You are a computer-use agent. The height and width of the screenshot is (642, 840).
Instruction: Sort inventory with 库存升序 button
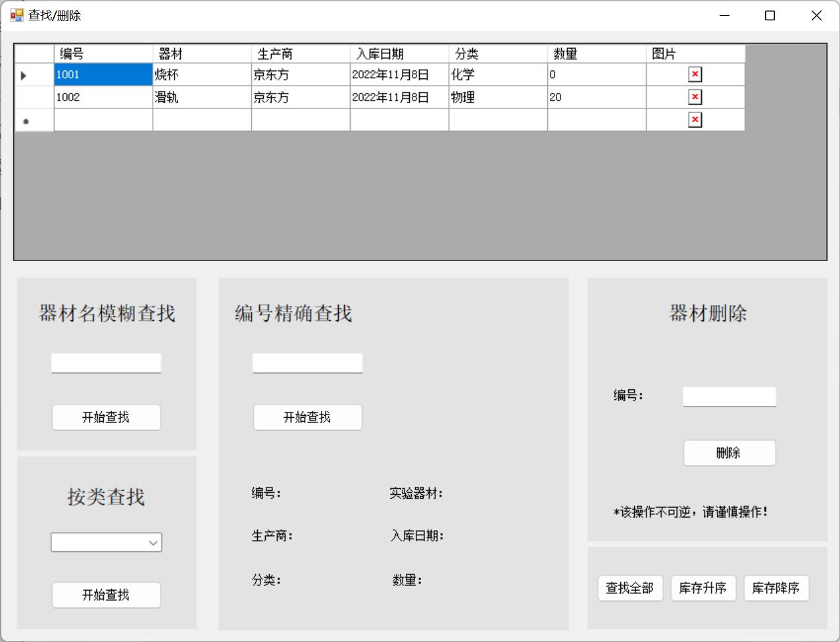click(703, 588)
